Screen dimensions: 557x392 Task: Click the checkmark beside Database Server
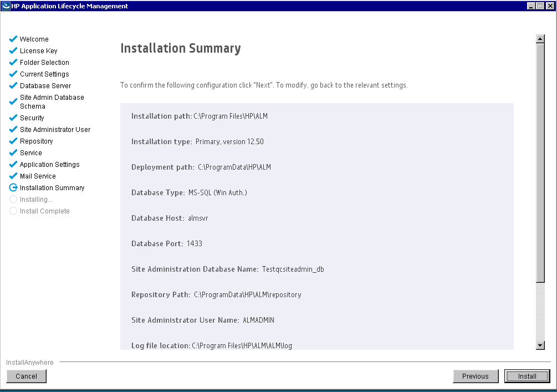pyautogui.click(x=13, y=85)
